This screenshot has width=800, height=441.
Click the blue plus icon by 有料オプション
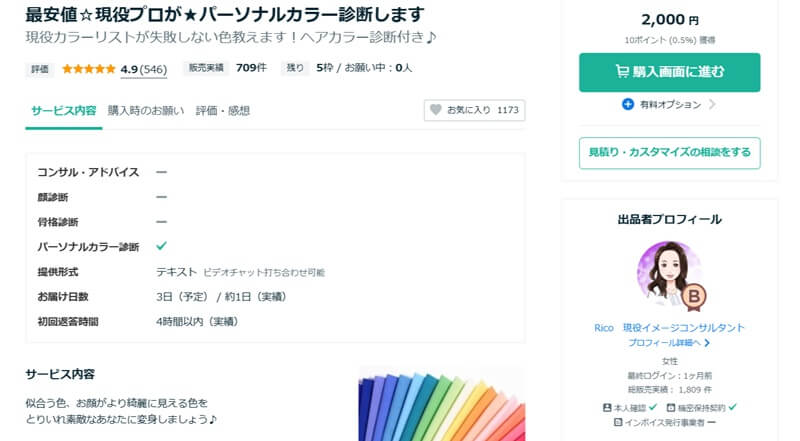tap(628, 104)
